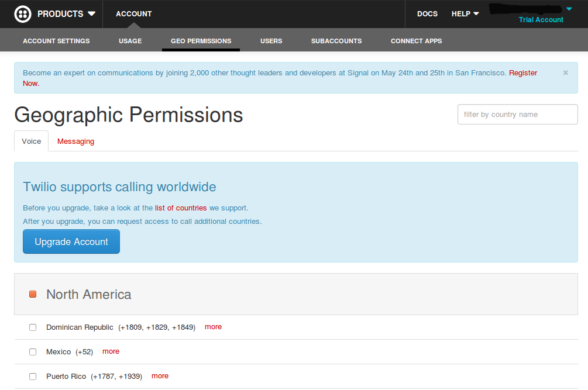Check the Puerto Rico checkbox
588x390 pixels.
(x=33, y=377)
